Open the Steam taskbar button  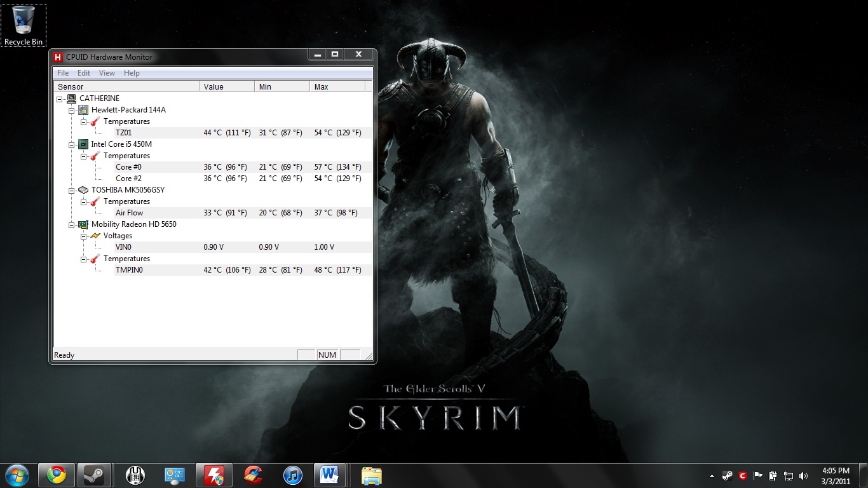point(95,475)
